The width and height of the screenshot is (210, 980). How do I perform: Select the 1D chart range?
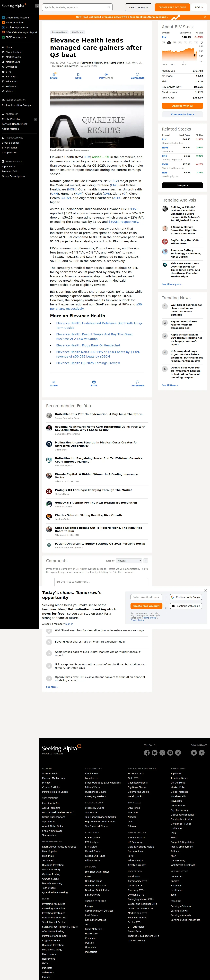[164, 43]
